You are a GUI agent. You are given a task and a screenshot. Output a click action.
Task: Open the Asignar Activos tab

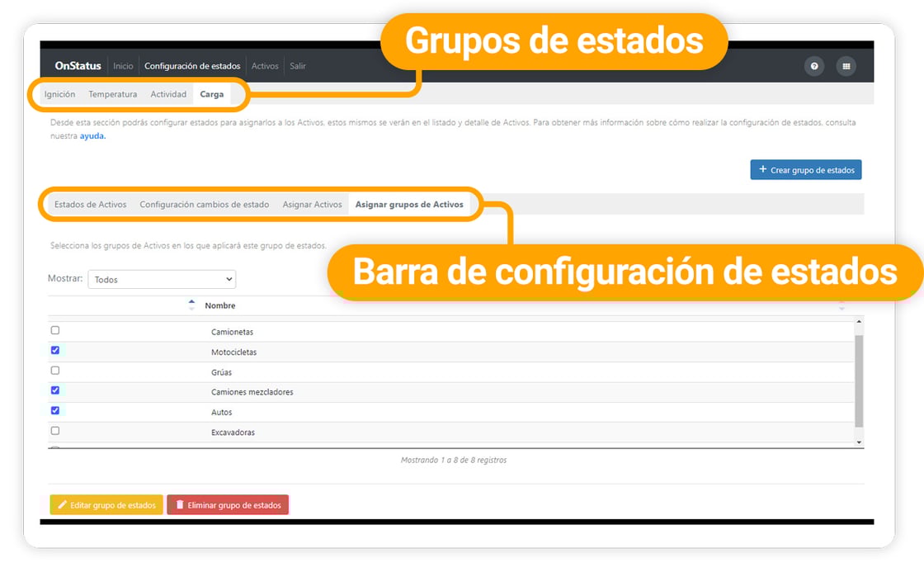(312, 205)
